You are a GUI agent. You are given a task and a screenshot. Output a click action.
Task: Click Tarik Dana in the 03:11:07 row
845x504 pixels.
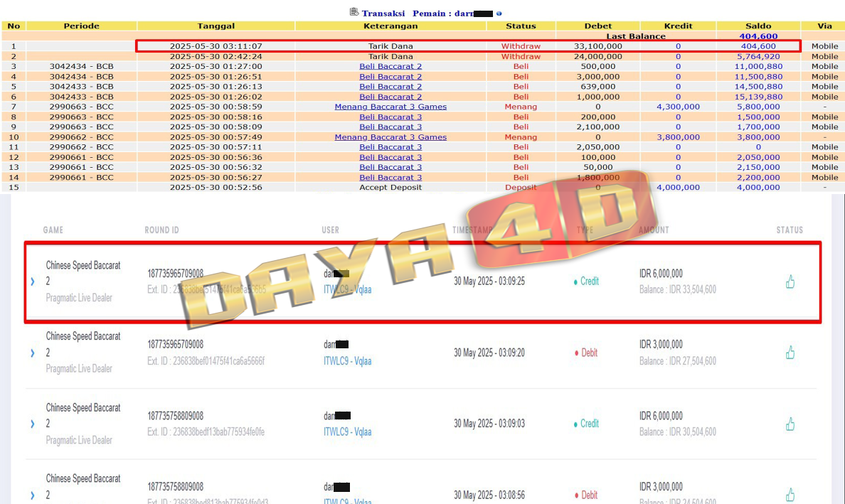tap(390, 46)
